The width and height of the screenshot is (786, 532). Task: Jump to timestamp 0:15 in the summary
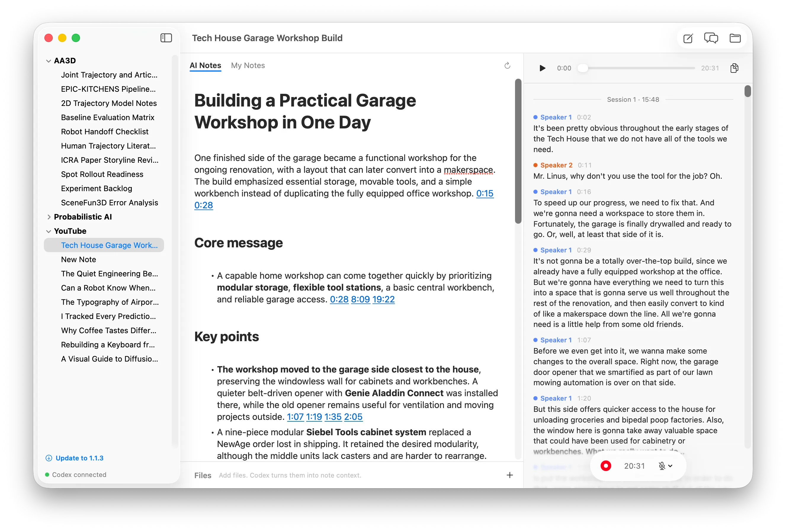tap(485, 193)
